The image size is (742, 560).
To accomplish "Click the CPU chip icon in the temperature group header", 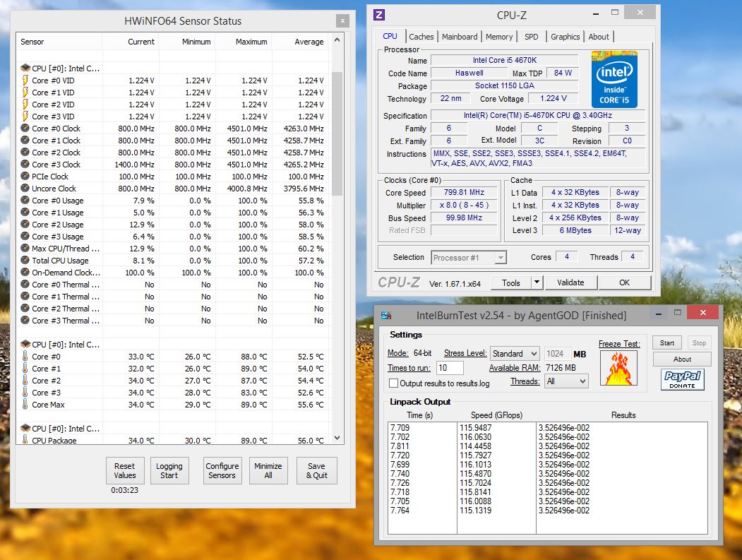I will [25, 345].
